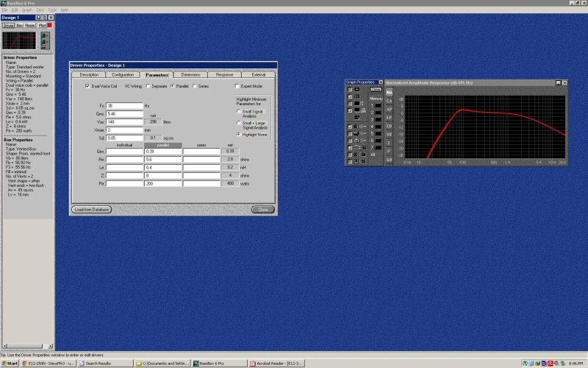Click the copy icon in Design 1 titlebar
Image resolution: width=588 pixels, height=368 pixels.
(x=45, y=18)
